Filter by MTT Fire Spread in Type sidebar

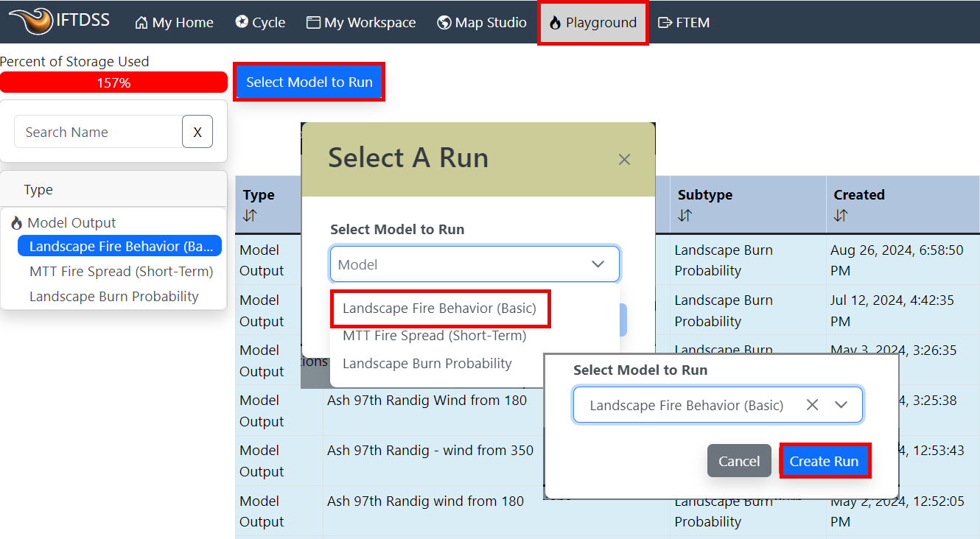coord(121,272)
